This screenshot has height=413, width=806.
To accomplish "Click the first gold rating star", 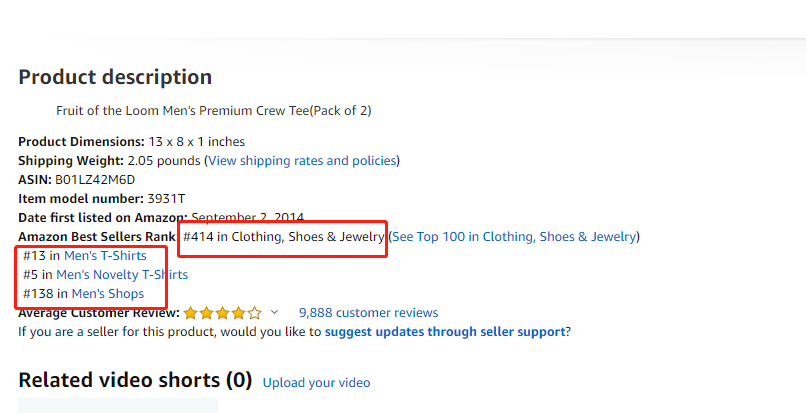I will pos(191,313).
